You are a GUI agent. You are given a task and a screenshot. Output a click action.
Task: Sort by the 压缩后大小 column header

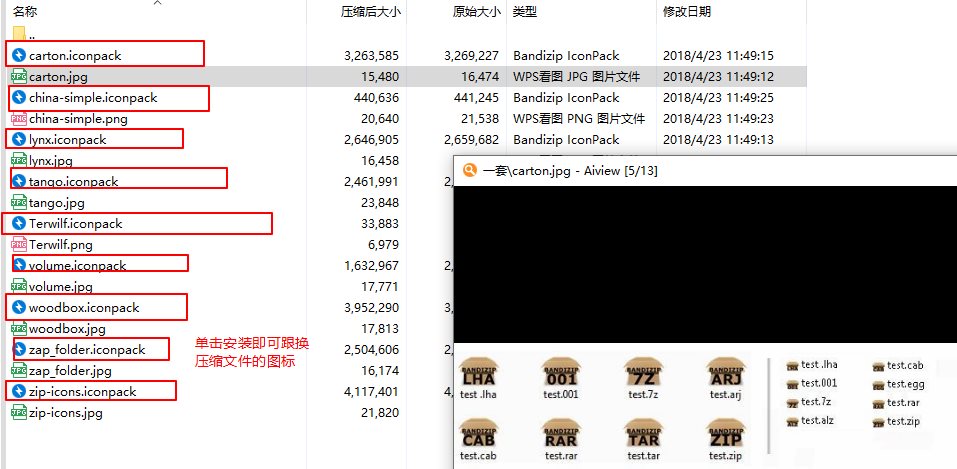(x=370, y=12)
